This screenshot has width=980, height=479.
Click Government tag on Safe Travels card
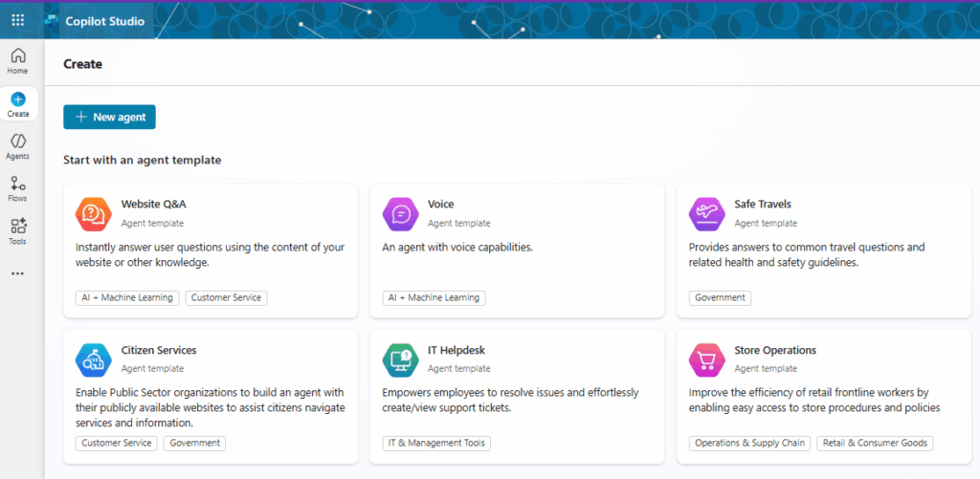[720, 298]
